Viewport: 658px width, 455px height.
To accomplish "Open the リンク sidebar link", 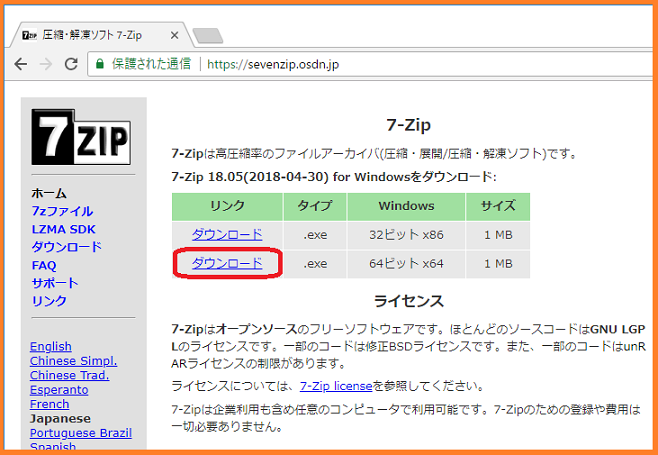I will pyautogui.click(x=49, y=301).
